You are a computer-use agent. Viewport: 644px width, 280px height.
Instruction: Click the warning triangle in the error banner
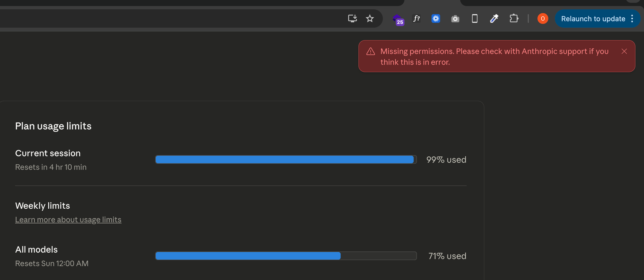tap(371, 52)
